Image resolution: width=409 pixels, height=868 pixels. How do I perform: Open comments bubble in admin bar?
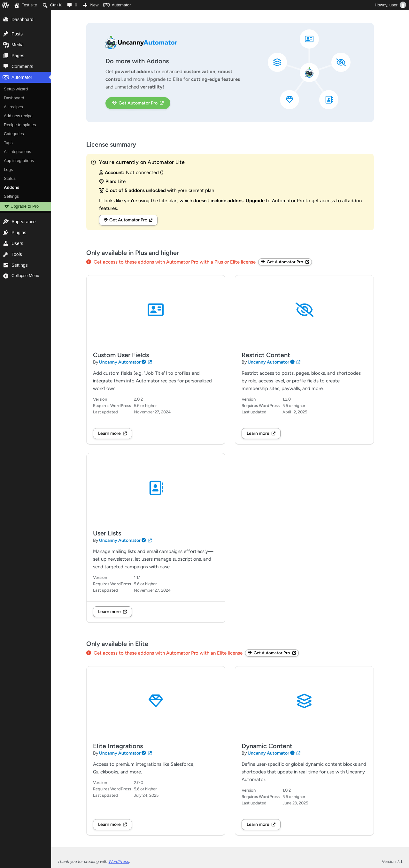pyautogui.click(x=72, y=5)
